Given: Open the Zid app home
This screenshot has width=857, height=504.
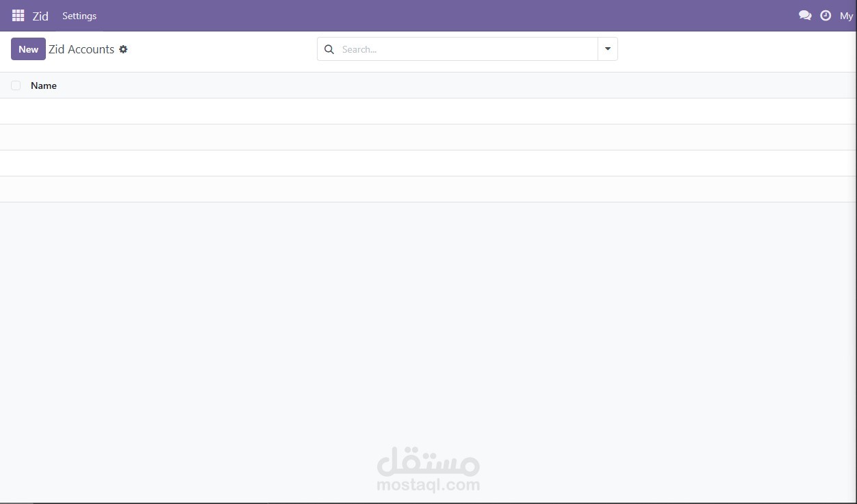Looking at the screenshot, I should click(x=40, y=16).
